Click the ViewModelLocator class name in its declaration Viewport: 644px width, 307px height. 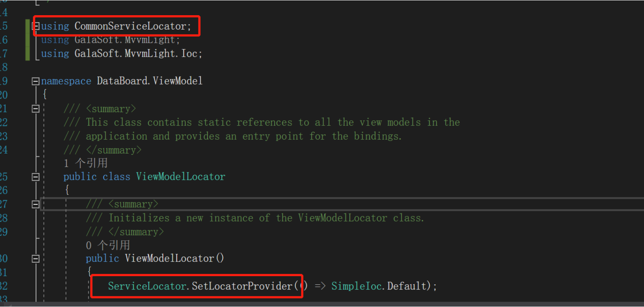point(180,177)
